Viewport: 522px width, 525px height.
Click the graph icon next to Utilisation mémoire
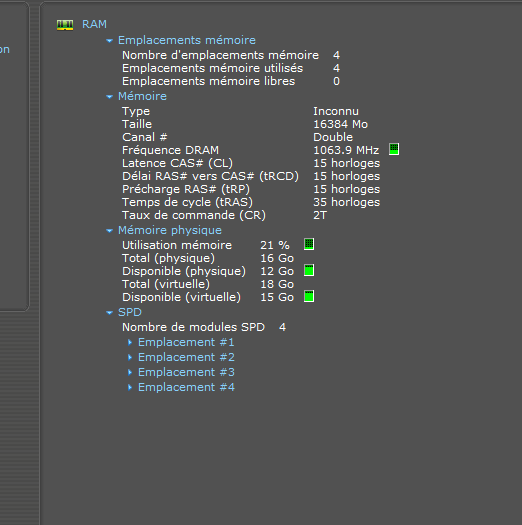(309, 244)
